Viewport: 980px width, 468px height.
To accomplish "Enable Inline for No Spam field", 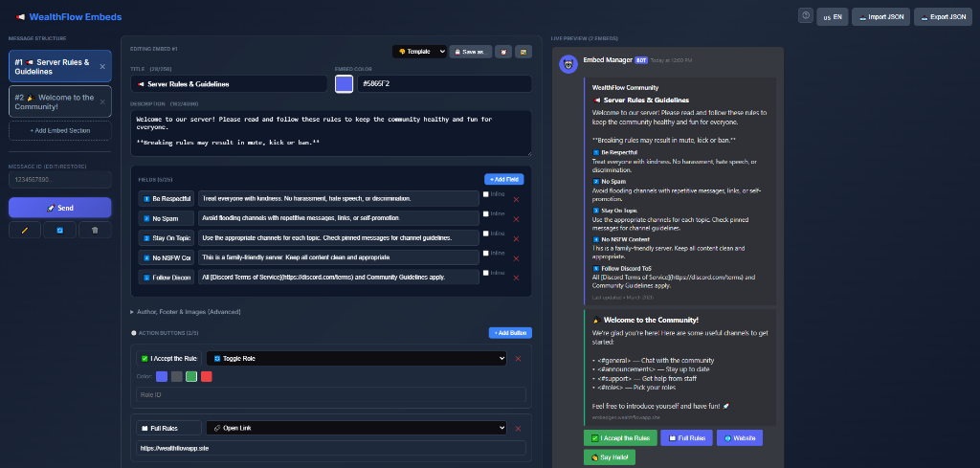I will pyautogui.click(x=486, y=213).
